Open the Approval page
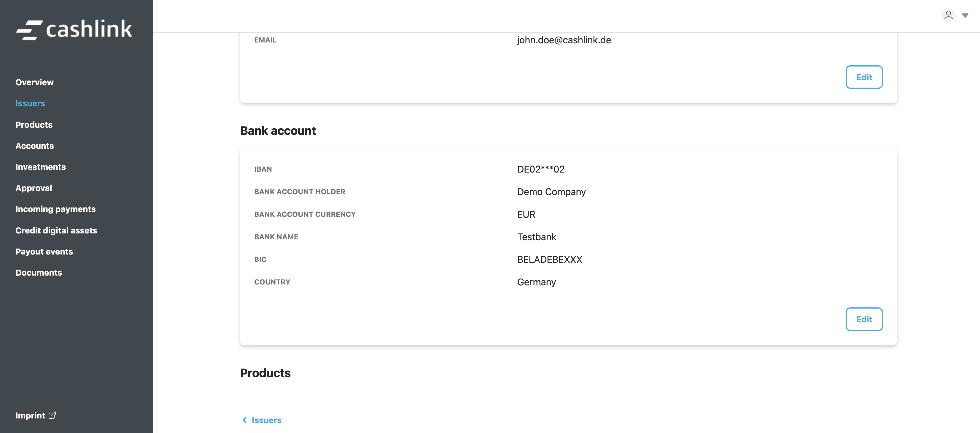This screenshot has height=433, width=980. (34, 188)
